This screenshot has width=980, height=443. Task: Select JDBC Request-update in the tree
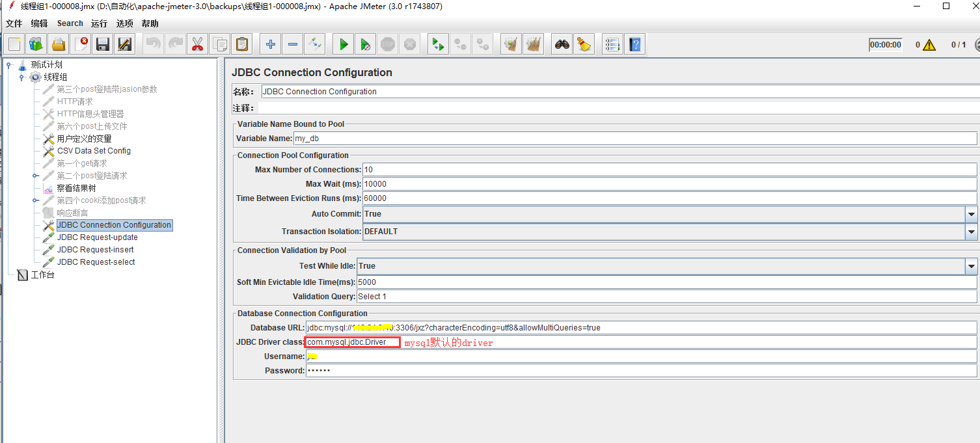click(x=97, y=237)
